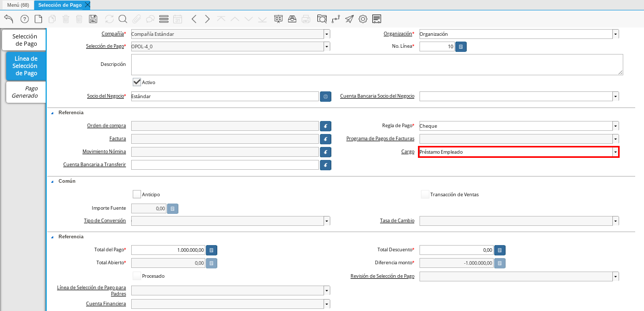Open the magnifying glass find record tool
644x311 pixels.
tap(123, 19)
